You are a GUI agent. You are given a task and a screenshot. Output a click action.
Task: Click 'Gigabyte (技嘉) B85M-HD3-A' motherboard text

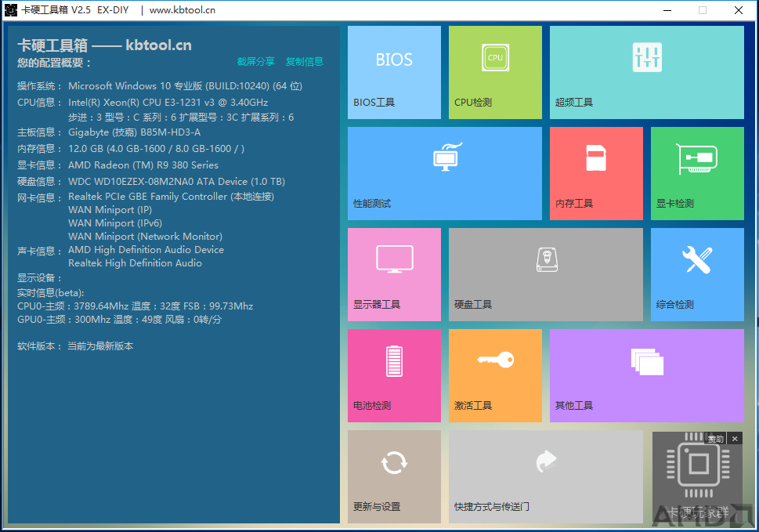click(x=134, y=132)
